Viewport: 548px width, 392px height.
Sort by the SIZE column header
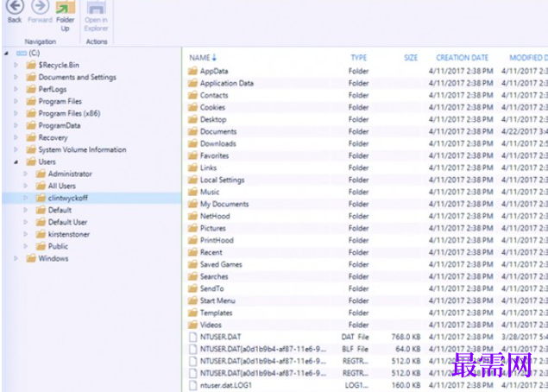coord(411,58)
